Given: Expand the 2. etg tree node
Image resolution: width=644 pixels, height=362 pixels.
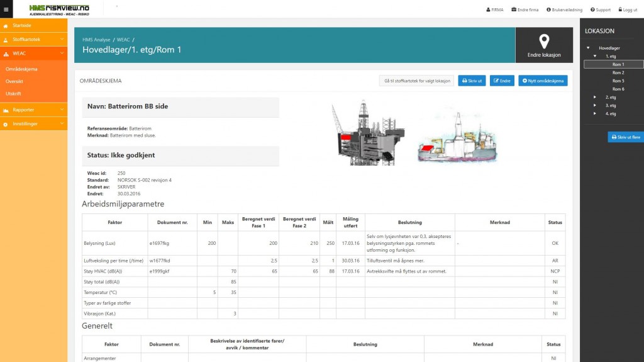Looking at the screenshot, I should 595,97.
